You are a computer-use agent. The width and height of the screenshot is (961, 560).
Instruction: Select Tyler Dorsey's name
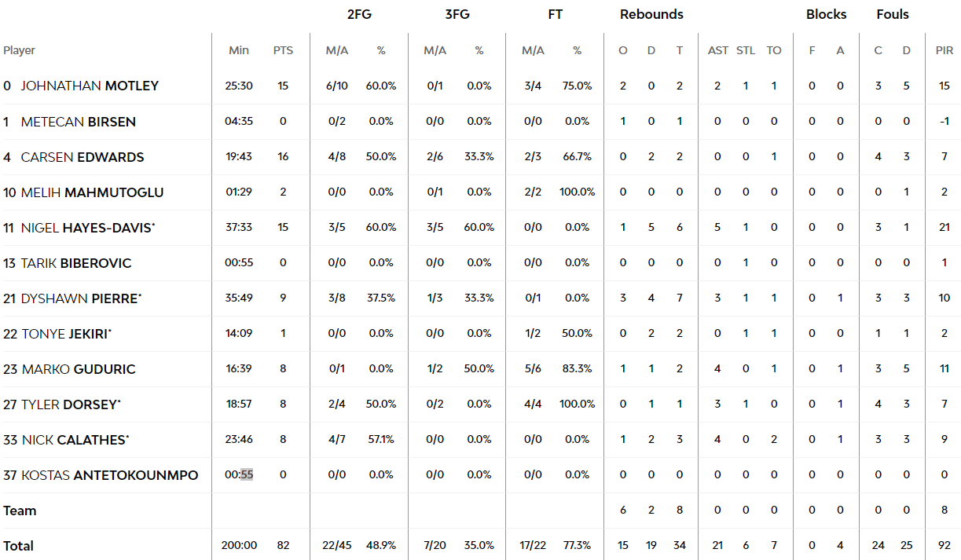71,404
